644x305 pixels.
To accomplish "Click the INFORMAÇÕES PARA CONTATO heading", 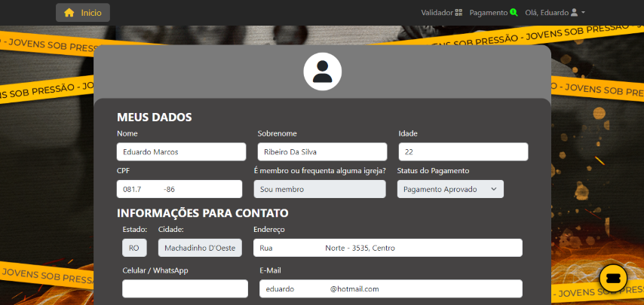I will click(203, 213).
